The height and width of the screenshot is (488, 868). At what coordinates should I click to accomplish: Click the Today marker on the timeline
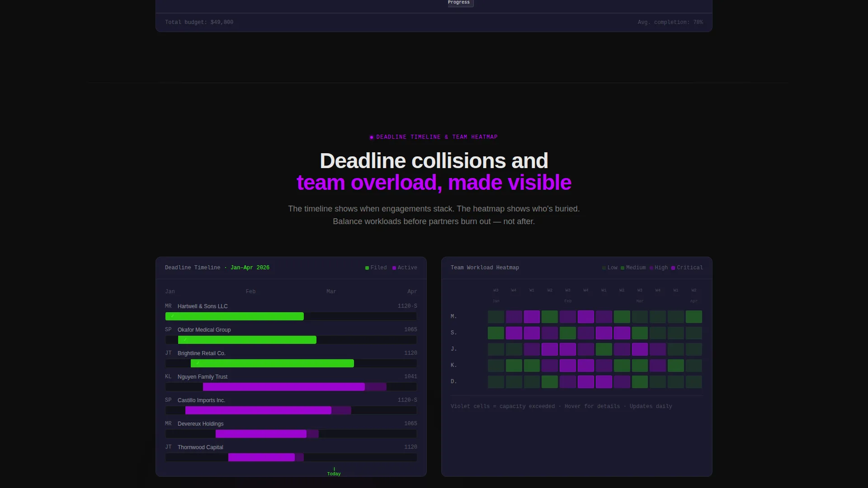click(x=334, y=472)
